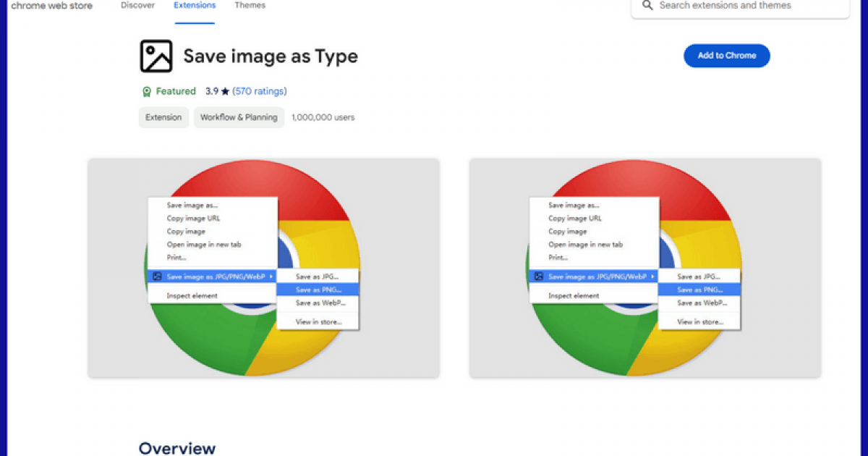Choose Save as WebP in the right menu
This screenshot has height=456, width=868.
[x=699, y=303]
